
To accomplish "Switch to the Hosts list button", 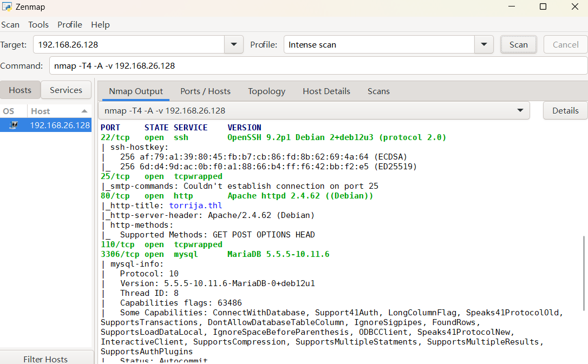I will tap(20, 90).
